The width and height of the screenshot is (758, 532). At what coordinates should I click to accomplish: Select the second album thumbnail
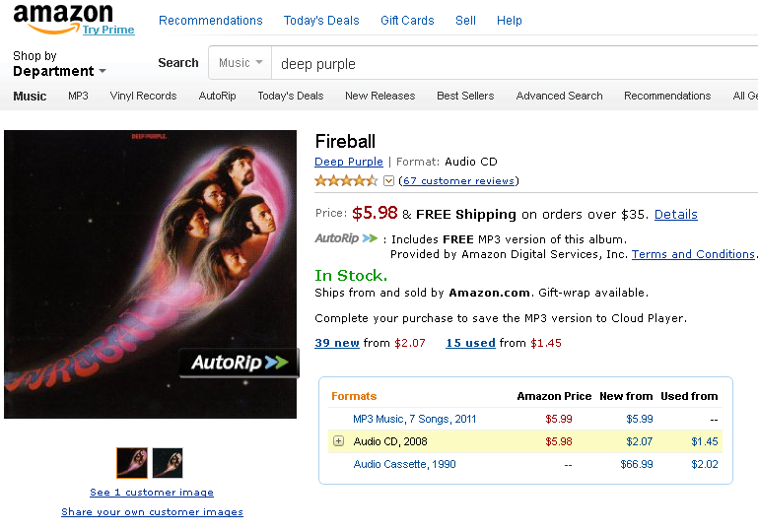tap(168, 462)
